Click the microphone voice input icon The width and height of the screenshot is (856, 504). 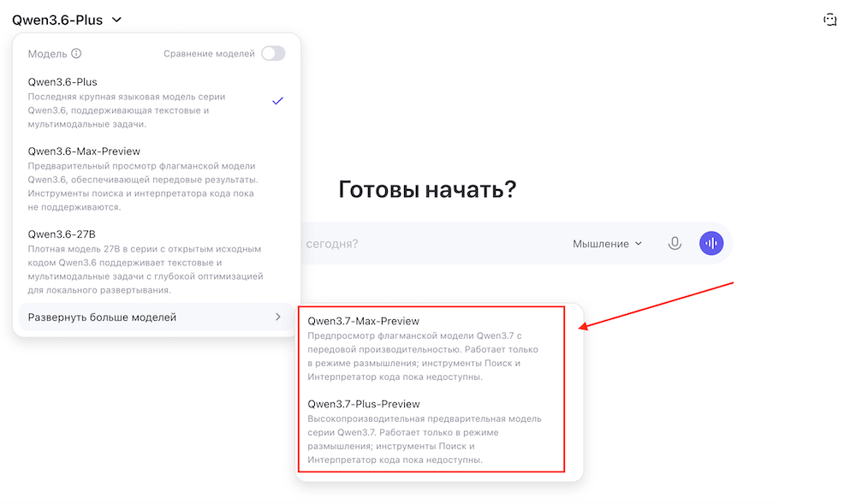tap(675, 243)
